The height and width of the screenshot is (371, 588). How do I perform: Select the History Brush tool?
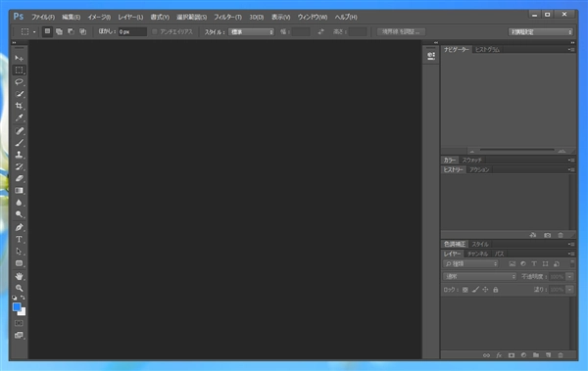[x=19, y=166]
